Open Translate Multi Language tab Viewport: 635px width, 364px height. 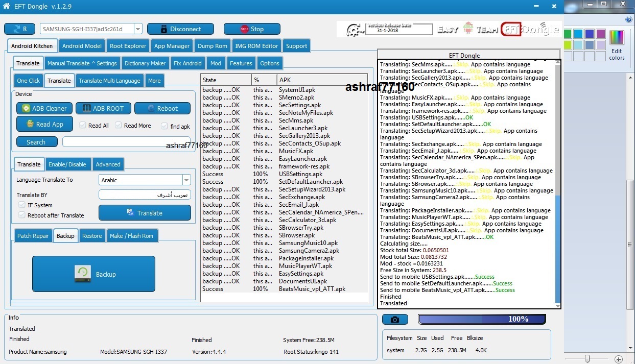[109, 80]
